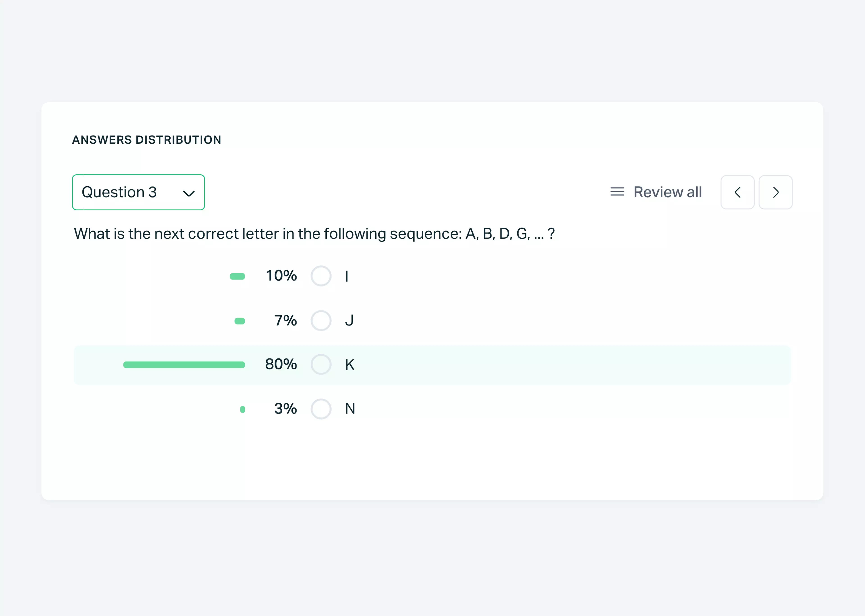Click the previous question arrow button
This screenshot has height=616, width=865.
(x=737, y=192)
